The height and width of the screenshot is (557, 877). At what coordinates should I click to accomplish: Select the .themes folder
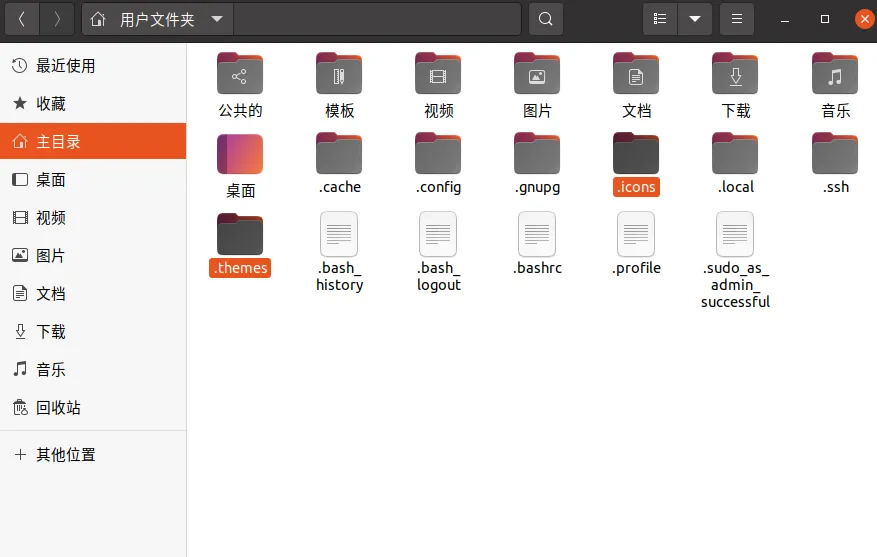240,236
